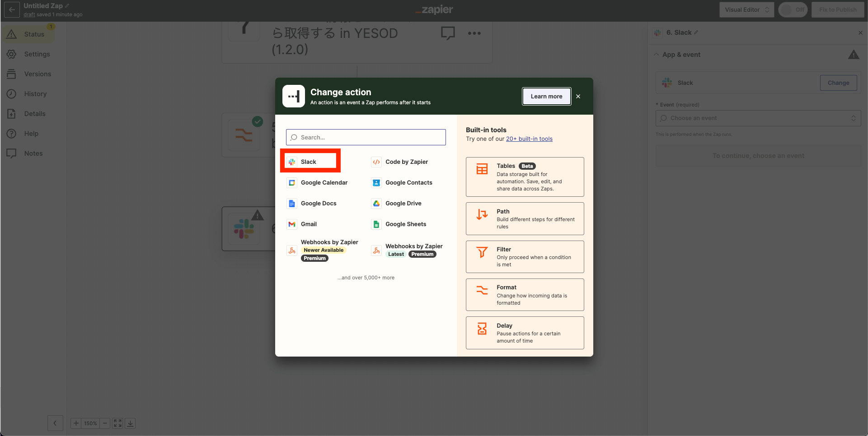Image resolution: width=868 pixels, height=436 pixels.
Task: Click the History clock icon
Action: pos(12,94)
